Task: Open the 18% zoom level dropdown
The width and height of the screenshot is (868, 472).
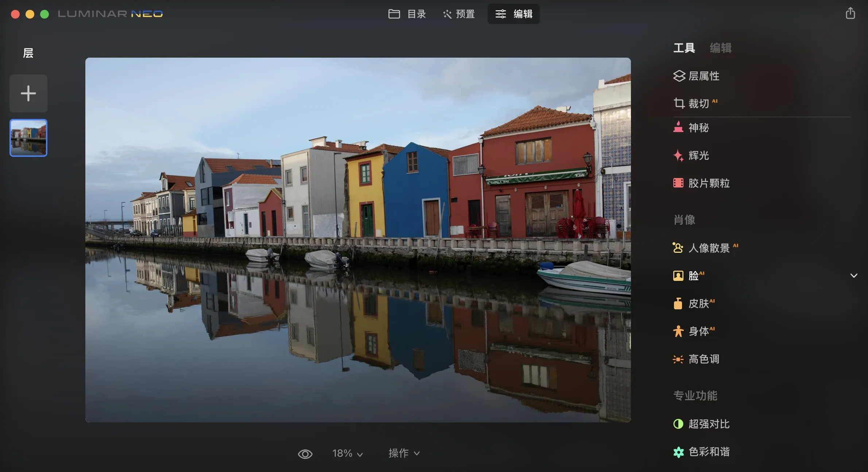Action: click(347, 453)
